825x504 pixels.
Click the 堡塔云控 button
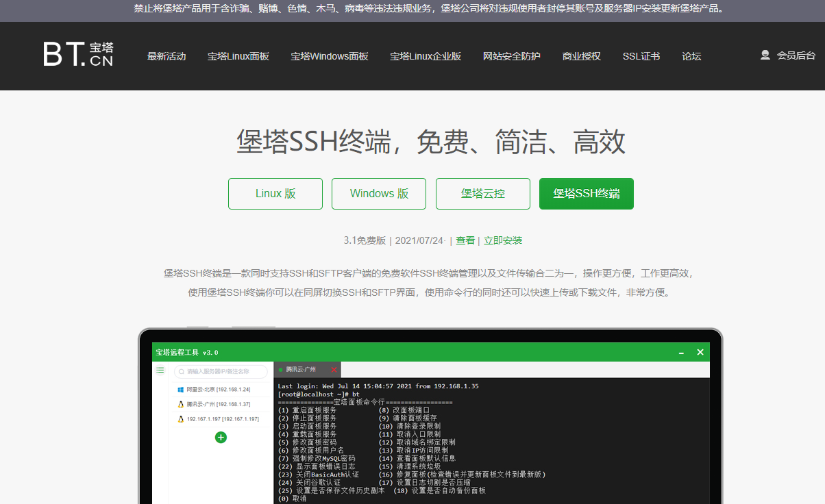click(x=482, y=194)
